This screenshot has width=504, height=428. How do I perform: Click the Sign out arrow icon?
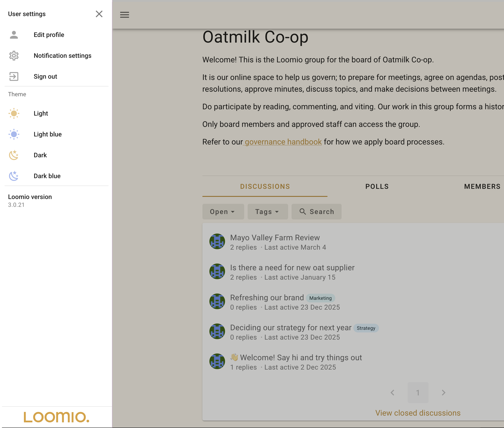(14, 77)
